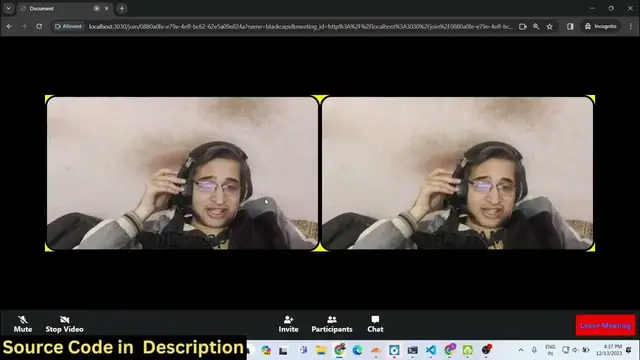Image resolution: width=640 pixels, height=360 pixels.
Task: Open the taskbar clock and date
Action: coord(609,350)
